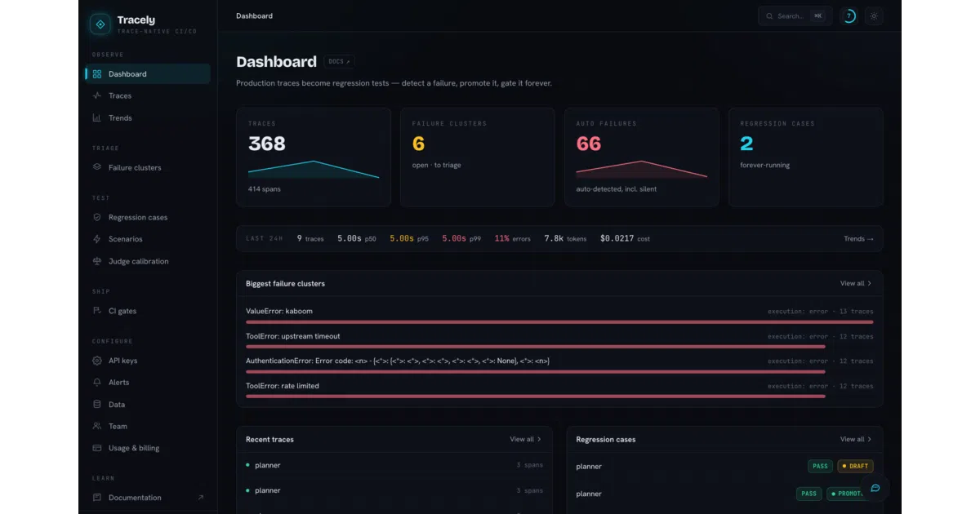Image resolution: width=980 pixels, height=514 pixels.
Task: Expand View all in Recent traces
Action: pos(526,439)
